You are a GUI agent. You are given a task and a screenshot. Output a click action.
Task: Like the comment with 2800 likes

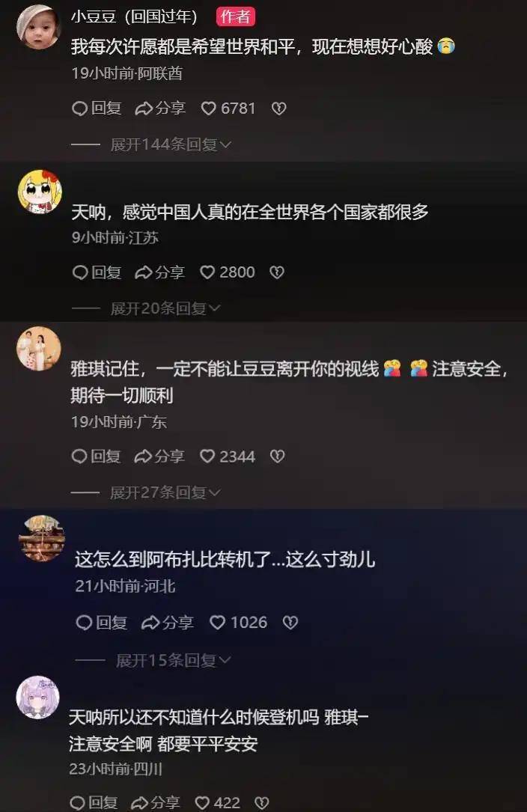228,272
